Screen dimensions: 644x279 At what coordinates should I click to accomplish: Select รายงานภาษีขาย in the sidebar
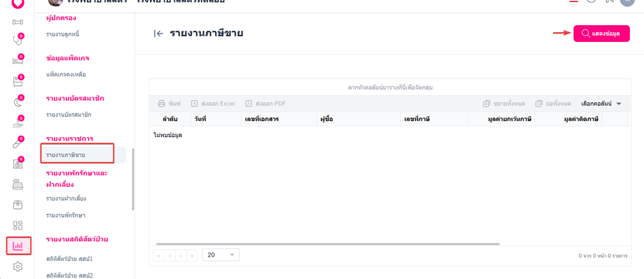coord(66,155)
